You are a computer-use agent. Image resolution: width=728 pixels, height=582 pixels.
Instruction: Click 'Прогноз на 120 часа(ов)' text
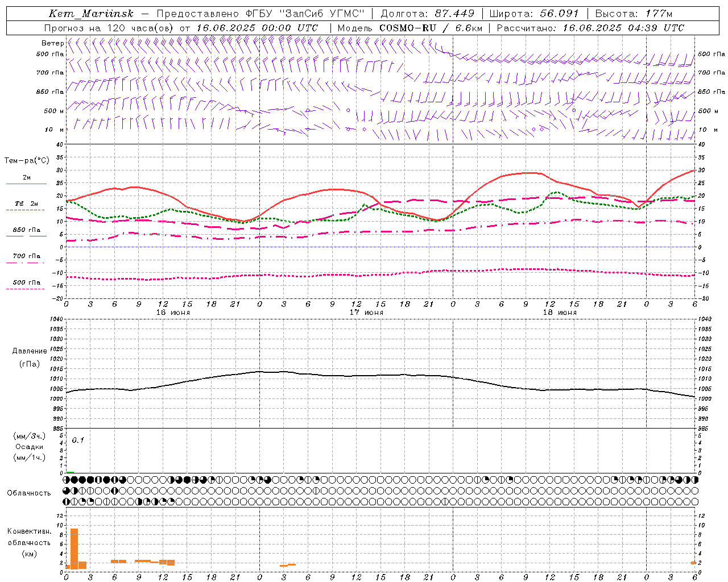[x=110, y=27]
